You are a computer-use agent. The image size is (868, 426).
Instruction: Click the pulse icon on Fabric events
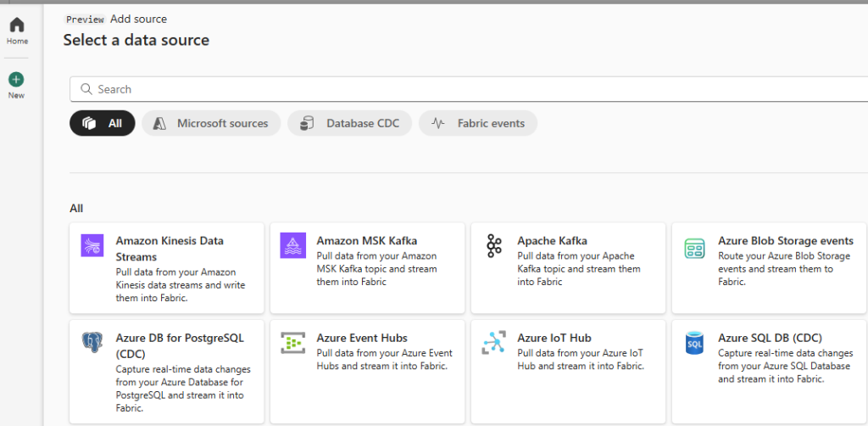click(x=438, y=124)
